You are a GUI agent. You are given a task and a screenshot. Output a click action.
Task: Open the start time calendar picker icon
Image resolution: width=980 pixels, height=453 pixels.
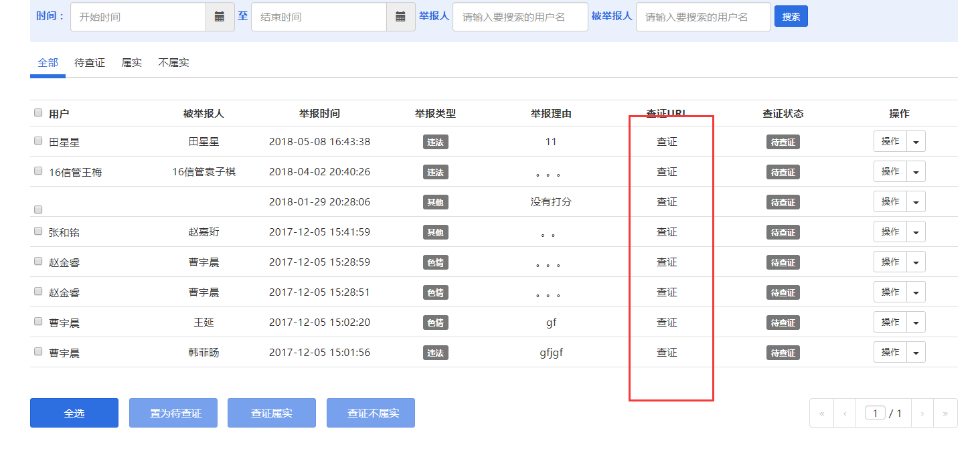pos(220,17)
